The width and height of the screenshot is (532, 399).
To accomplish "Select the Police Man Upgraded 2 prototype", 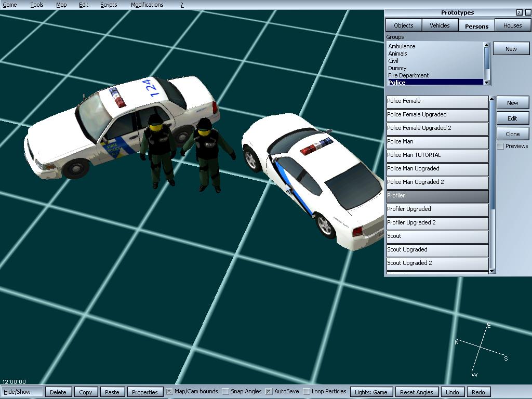I will (x=437, y=182).
